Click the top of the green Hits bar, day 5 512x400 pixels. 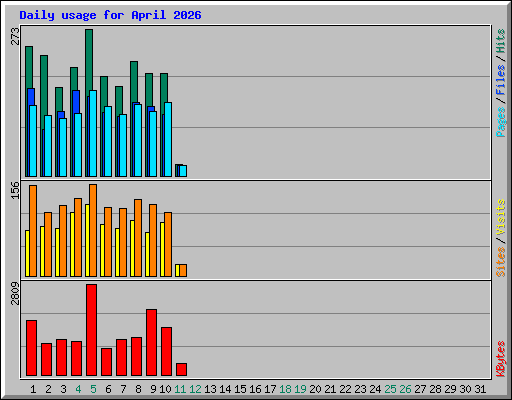coord(89,31)
